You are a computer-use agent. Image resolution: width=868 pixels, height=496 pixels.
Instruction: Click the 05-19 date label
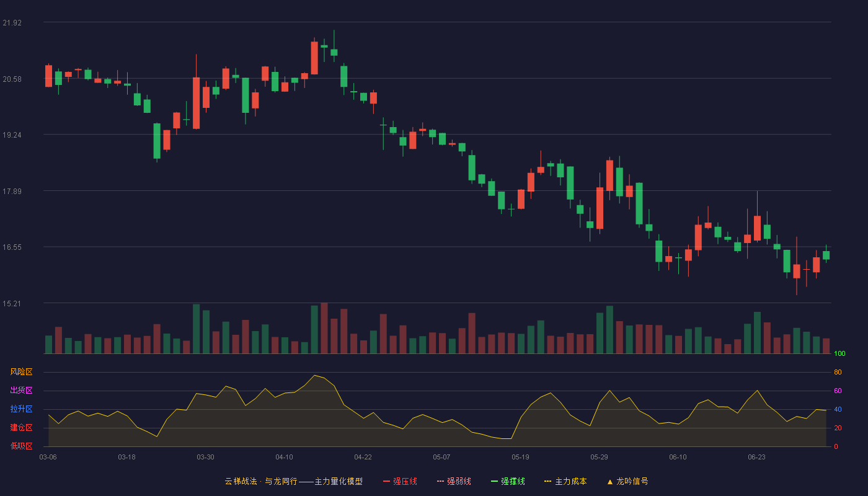[520, 457]
